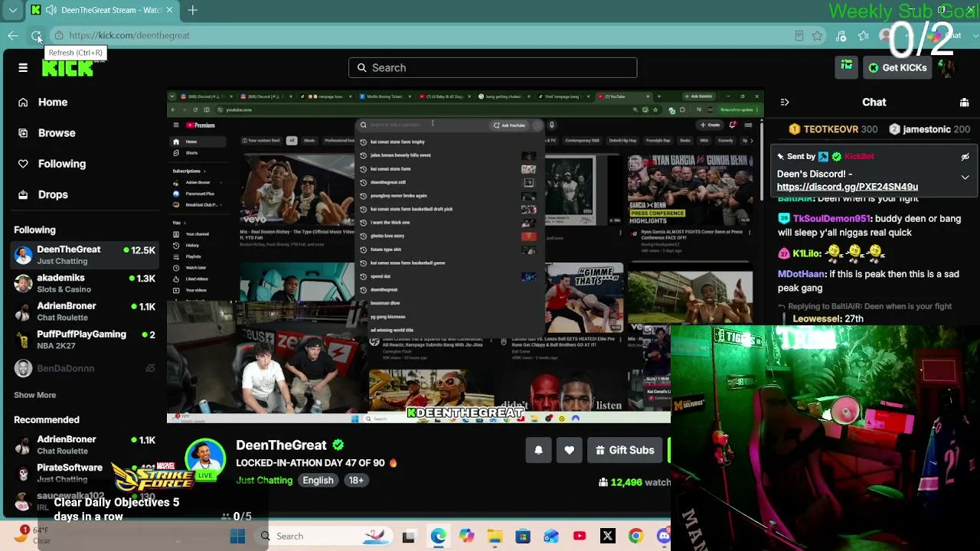Open AdrienBroner under the Recommended list
980x551 pixels.
(x=84, y=445)
